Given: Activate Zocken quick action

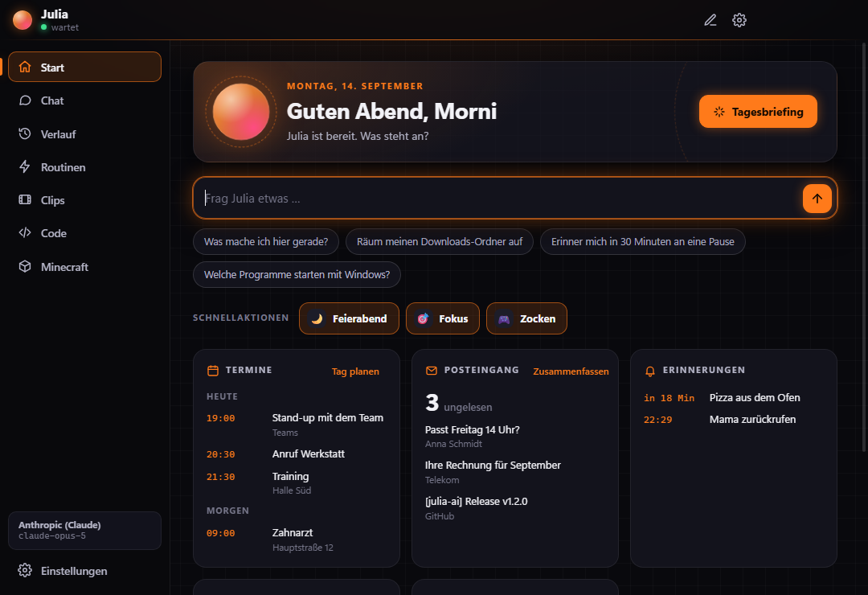Looking at the screenshot, I should coord(526,318).
